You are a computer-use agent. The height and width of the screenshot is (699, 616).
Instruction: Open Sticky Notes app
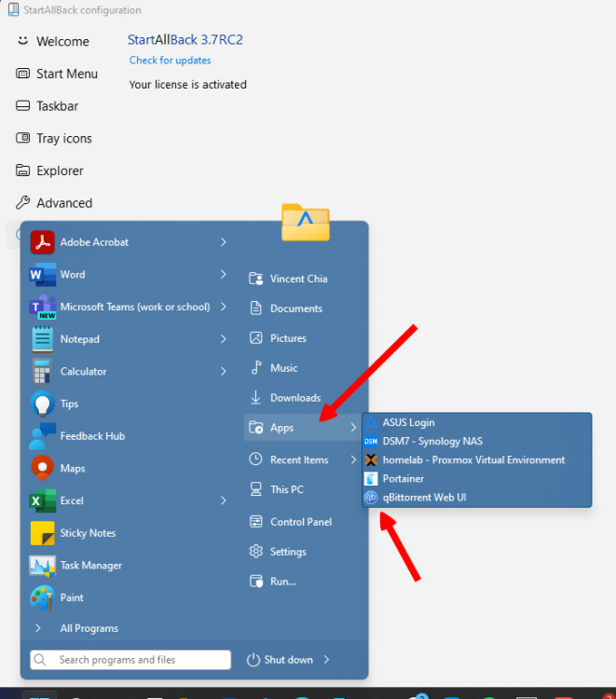pos(88,533)
